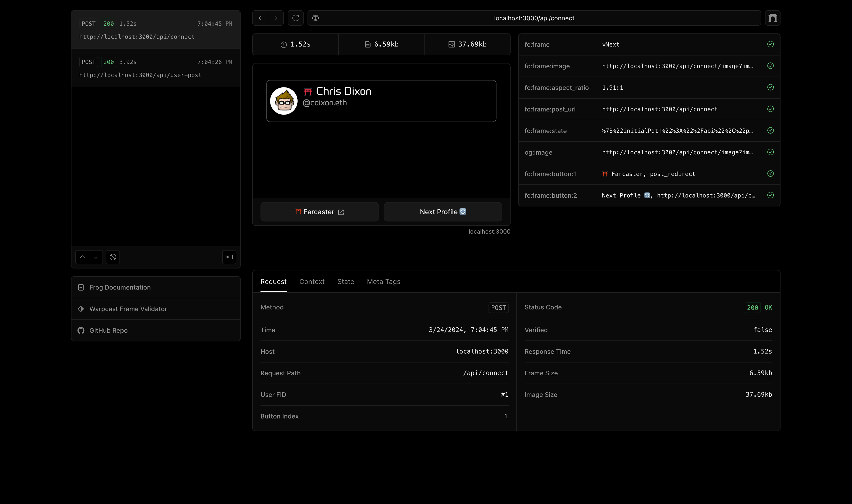The image size is (852, 504).
Task: Click the Chris Dixon name in the frame
Action: click(344, 91)
